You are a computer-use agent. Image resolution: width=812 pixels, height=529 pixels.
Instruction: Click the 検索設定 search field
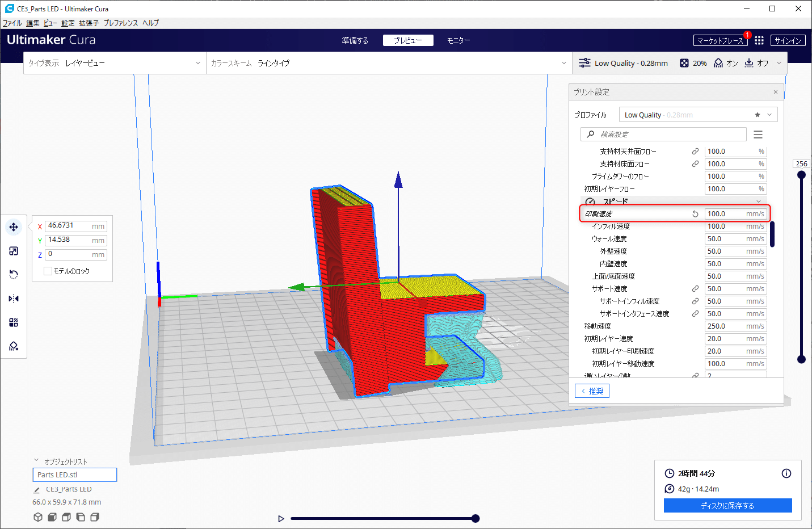[663, 135]
